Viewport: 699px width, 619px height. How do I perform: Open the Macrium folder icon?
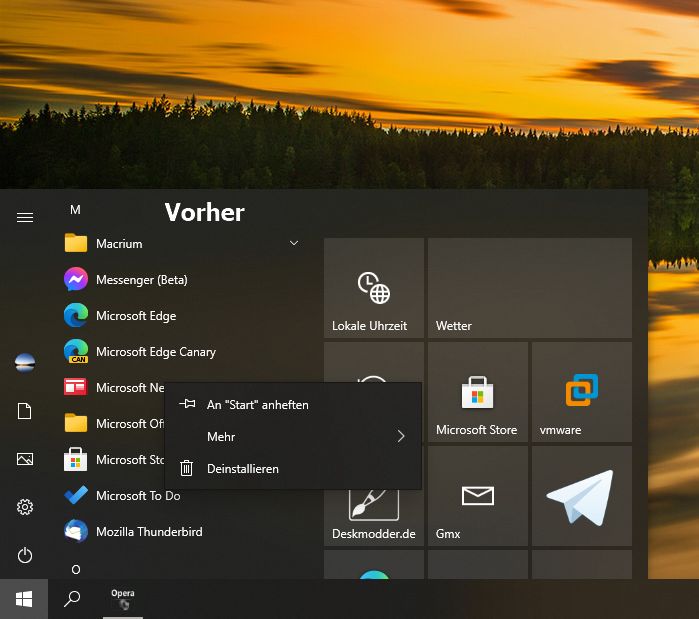pos(75,243)
